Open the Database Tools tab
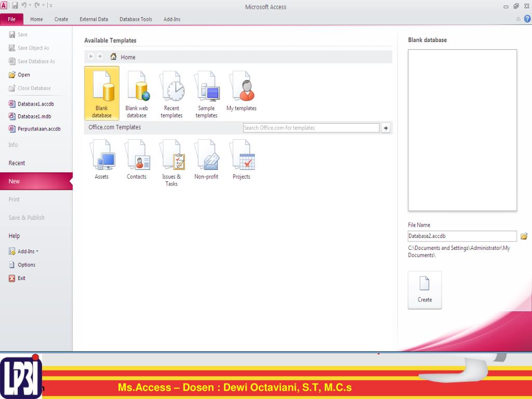This screenshot has width=532, height=399. click(x=136, y=19)
